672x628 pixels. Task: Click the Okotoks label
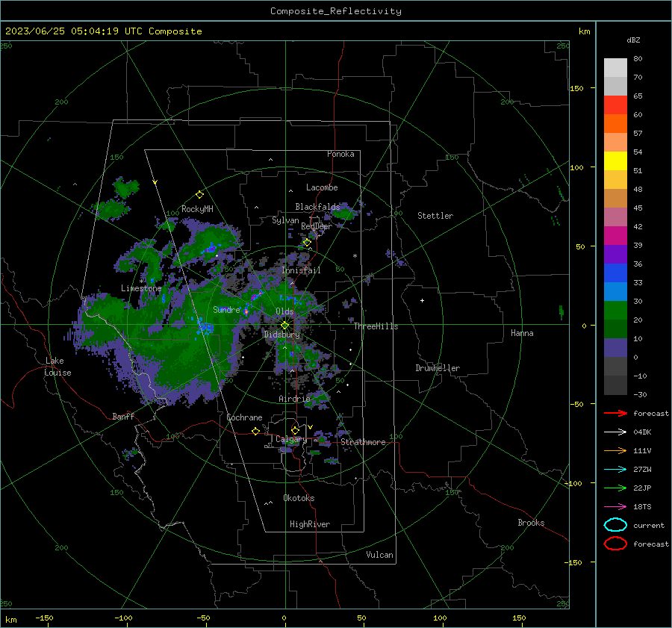(x=299, y=498)
